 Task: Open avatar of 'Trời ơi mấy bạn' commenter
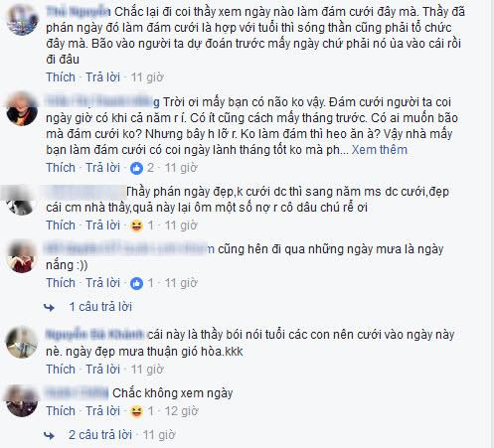(x=22, y=109)
